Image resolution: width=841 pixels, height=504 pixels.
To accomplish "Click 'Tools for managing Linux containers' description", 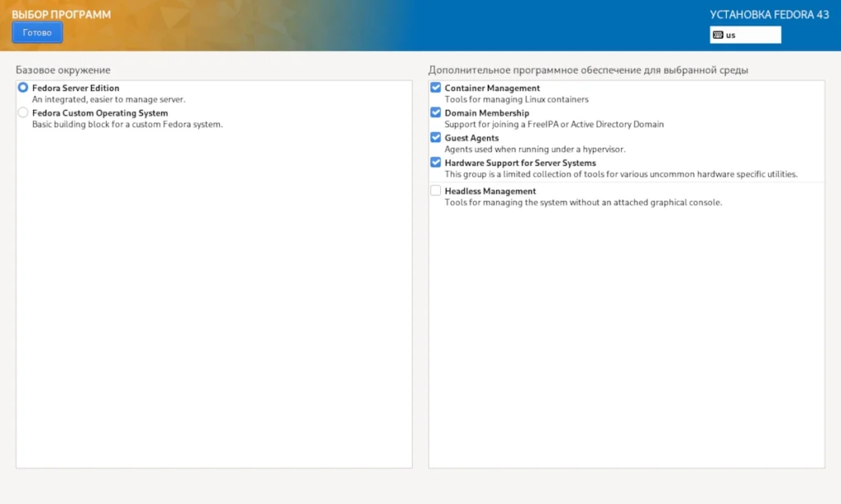I will click(x=516, y=99).
